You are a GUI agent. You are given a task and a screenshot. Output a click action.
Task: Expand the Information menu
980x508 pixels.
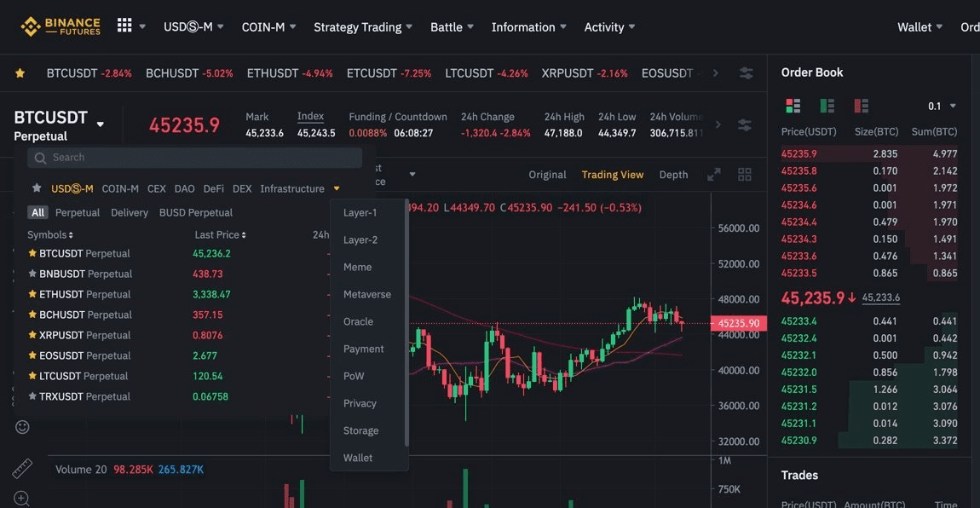tap(528, 27)
